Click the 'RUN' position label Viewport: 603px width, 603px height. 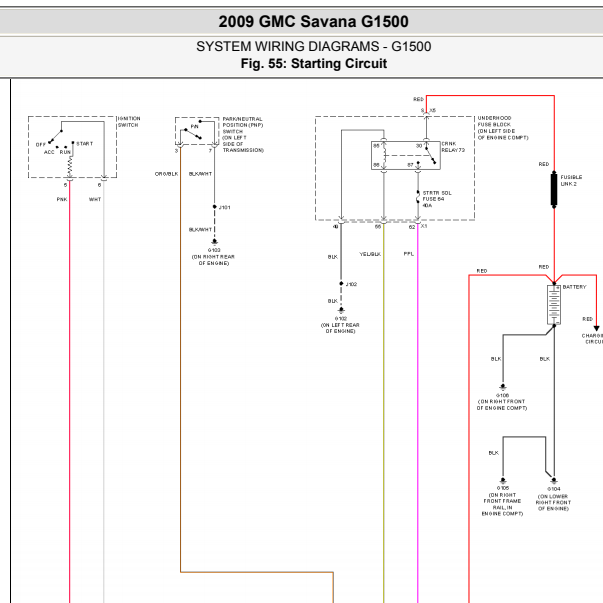[x=65, y=152]
